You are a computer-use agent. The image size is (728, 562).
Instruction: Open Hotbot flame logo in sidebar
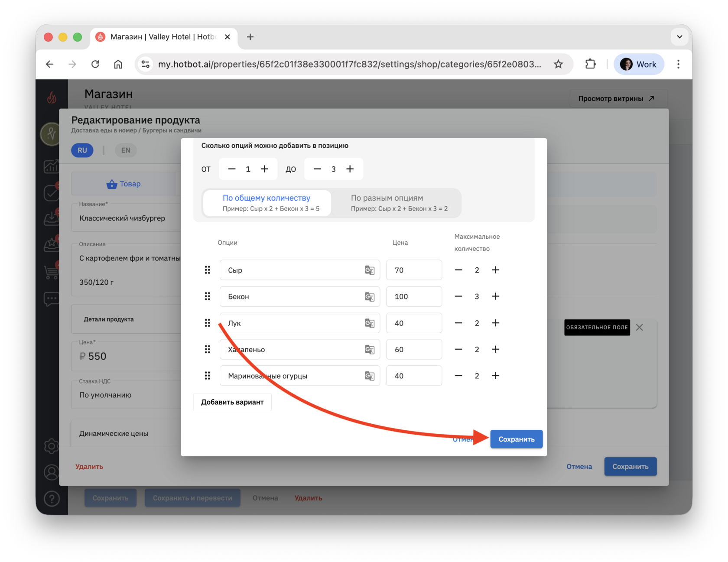click(x=52, y=97)
